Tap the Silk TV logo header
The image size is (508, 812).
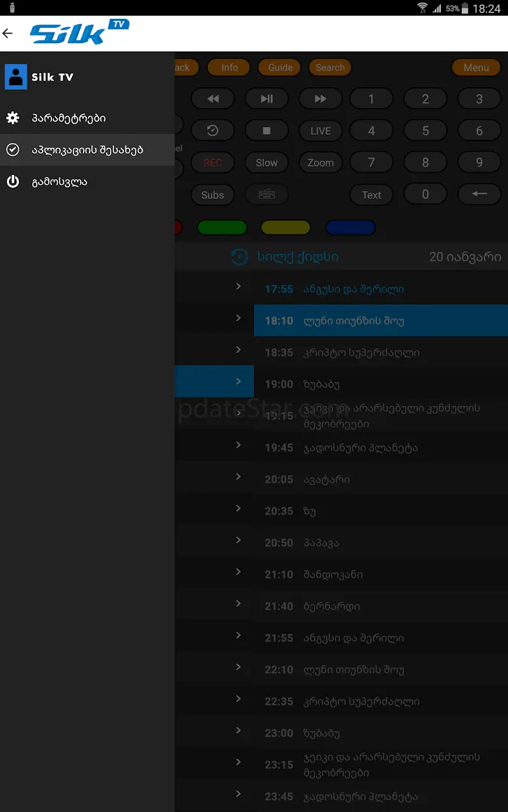click(x=79, y=33)
